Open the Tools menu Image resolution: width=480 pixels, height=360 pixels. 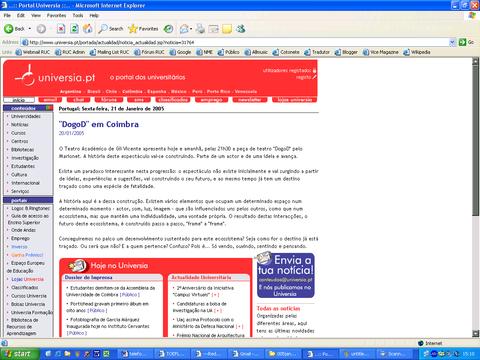(78, 15)
